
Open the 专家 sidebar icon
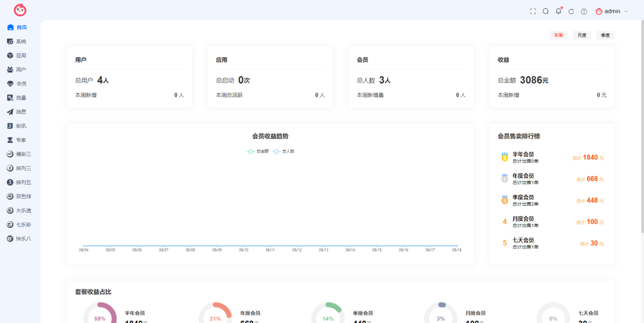coord(10,140)
